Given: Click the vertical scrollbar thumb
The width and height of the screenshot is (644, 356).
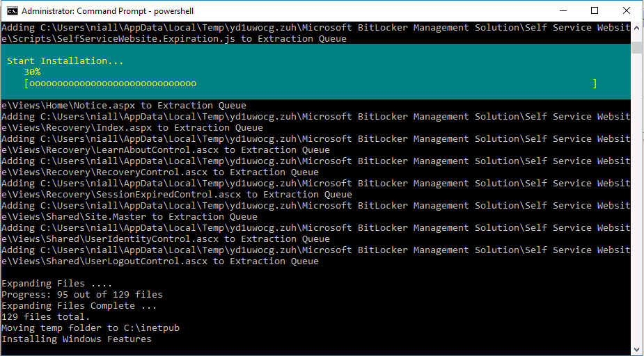Looking at the screenshot, I should coord(636,47).
